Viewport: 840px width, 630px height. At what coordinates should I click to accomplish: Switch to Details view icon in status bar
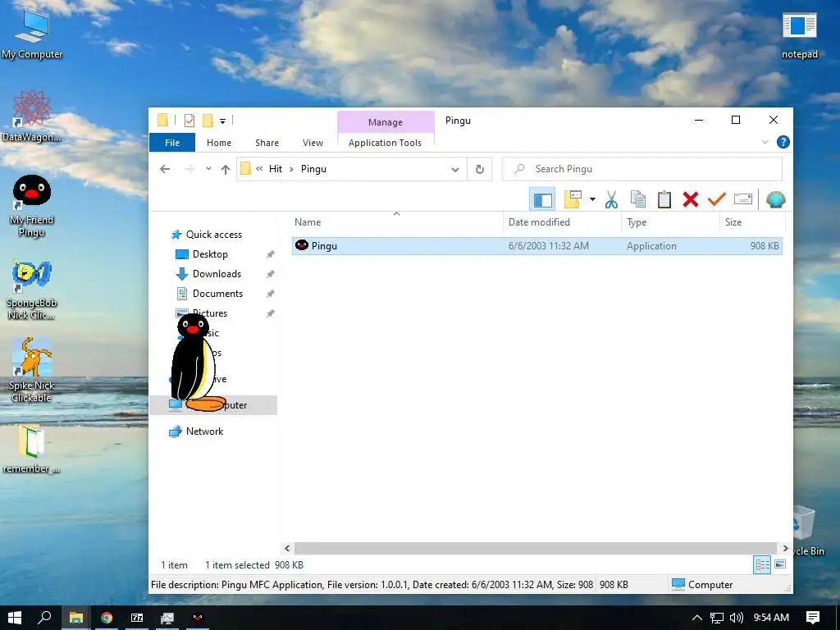point(762,564)
